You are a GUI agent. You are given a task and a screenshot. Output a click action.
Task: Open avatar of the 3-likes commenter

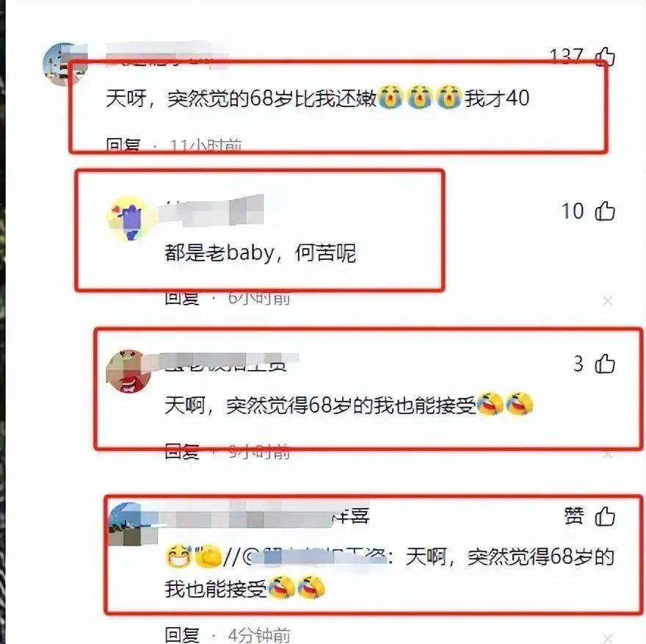[x=129, y=372]
